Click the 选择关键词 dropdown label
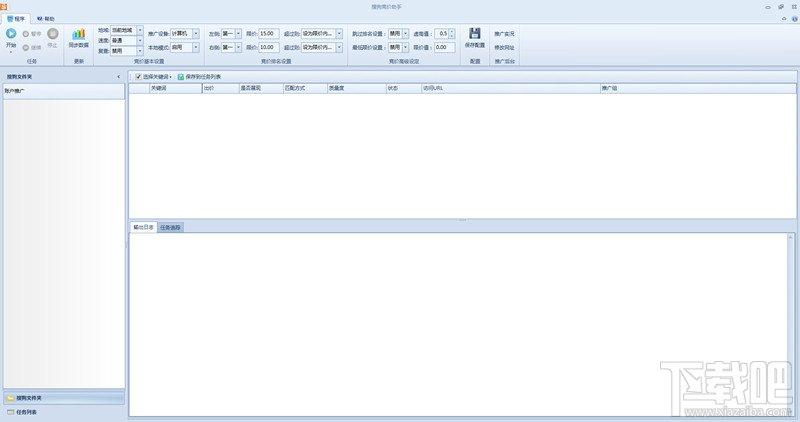Screen dimensions: 800x422 [157, 77]
